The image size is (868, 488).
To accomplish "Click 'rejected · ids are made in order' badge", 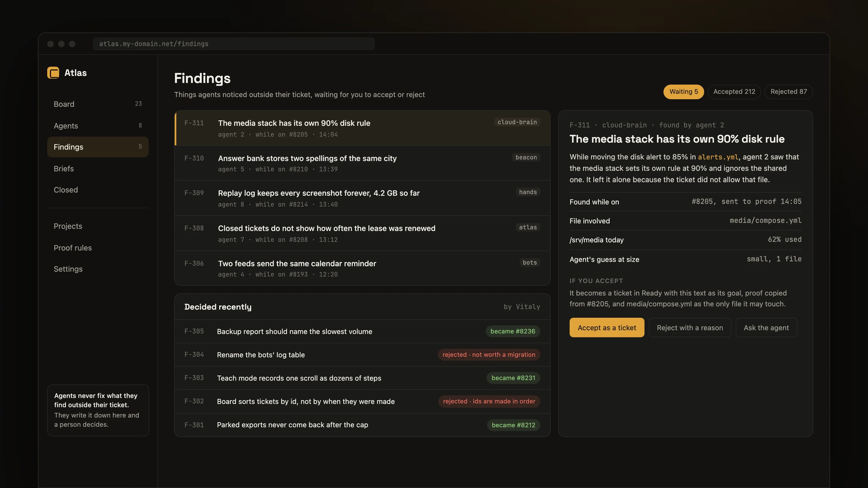I will pos(489,402).
